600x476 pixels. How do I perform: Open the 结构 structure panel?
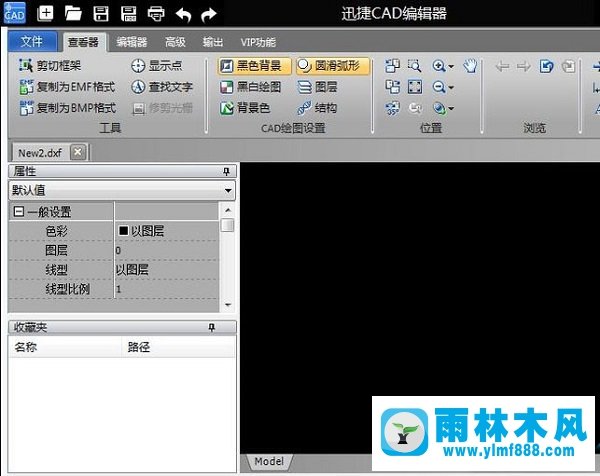click(317, 108)
